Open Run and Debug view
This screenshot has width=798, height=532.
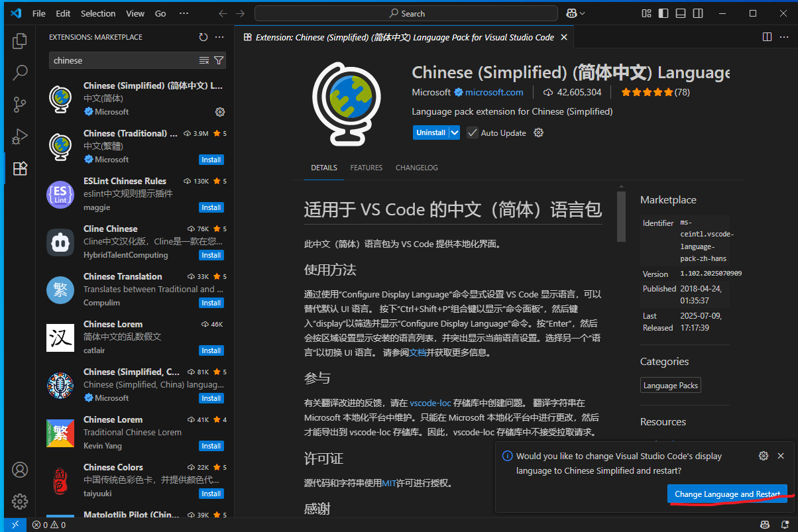pos(20,136)
